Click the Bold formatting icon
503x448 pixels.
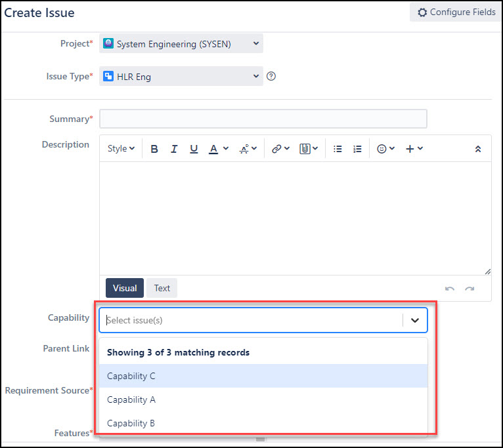point(154,149)
